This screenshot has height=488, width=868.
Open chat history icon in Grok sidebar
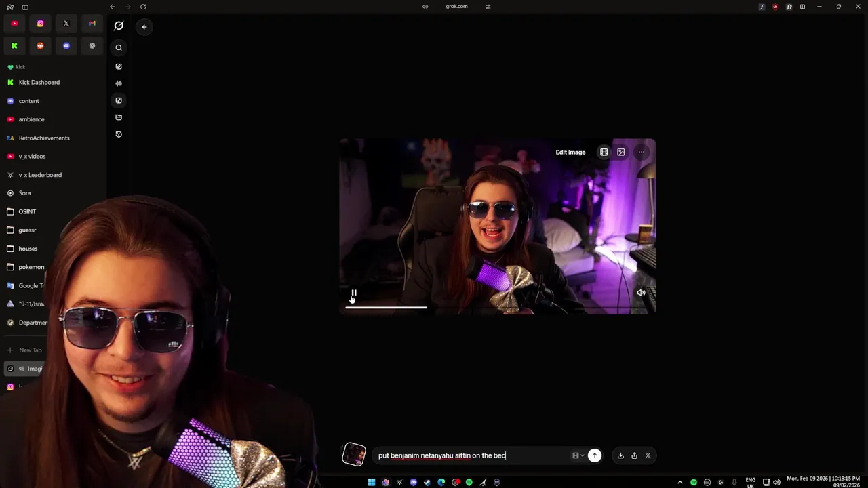click(119, 134)
